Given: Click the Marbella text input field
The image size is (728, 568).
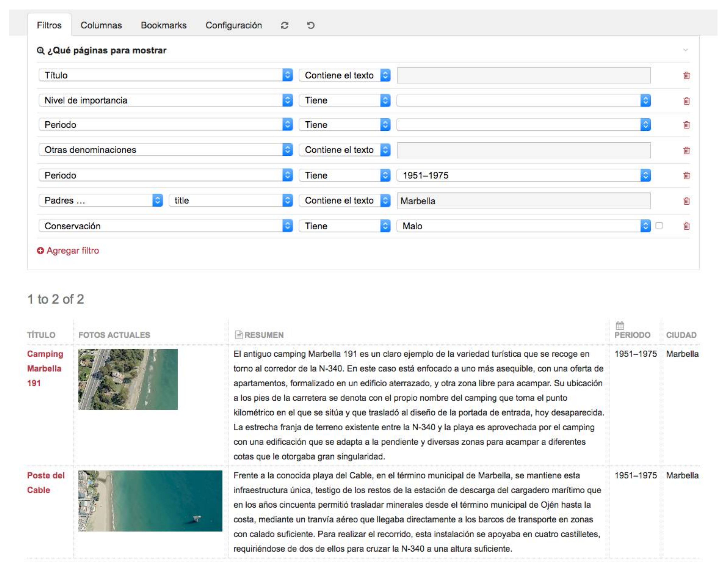Looking at the screenshot, I should tap(523, 201).
